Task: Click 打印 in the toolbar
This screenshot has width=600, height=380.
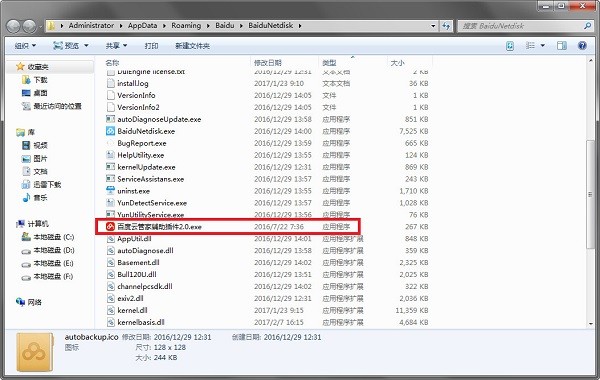Action: click(x=151, y=46)
